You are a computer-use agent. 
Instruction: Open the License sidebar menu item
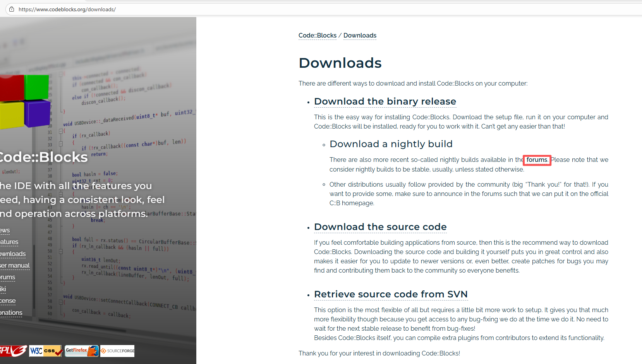pos(8,301)
